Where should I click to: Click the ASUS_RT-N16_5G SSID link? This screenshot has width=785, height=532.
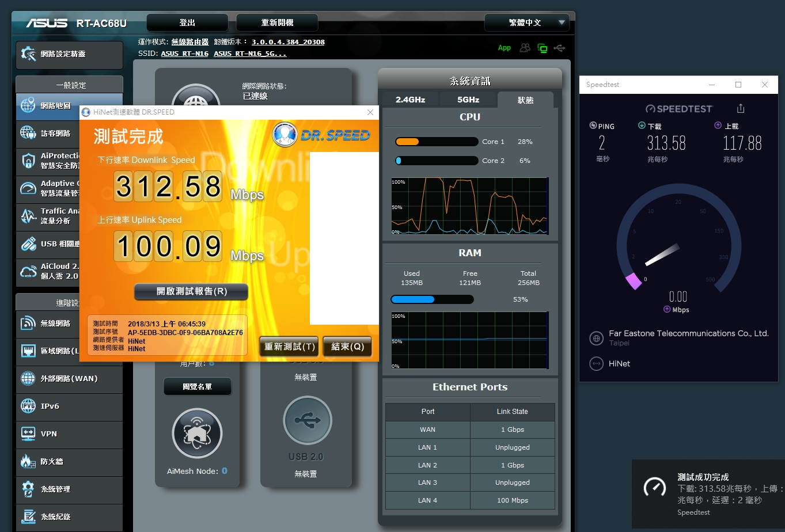click(x=250, y=54)
